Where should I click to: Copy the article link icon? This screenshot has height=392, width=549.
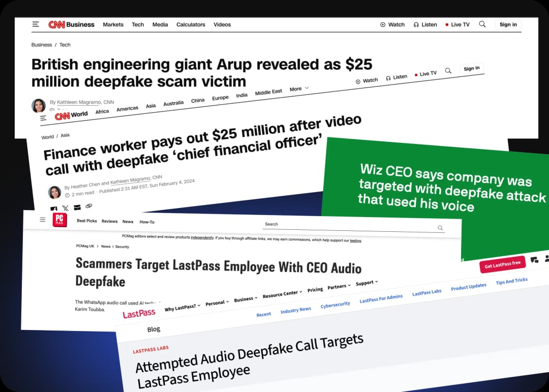[x=89, y=206]
